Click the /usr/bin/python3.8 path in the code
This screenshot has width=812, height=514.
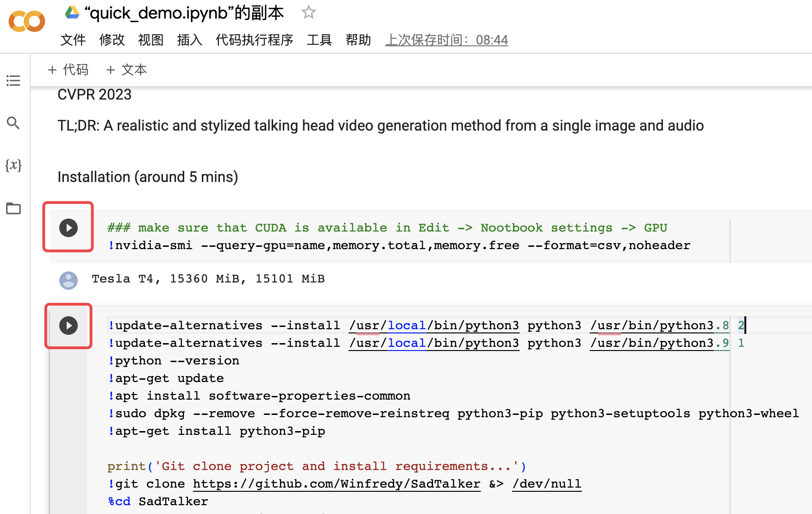(x=660, y=326)
